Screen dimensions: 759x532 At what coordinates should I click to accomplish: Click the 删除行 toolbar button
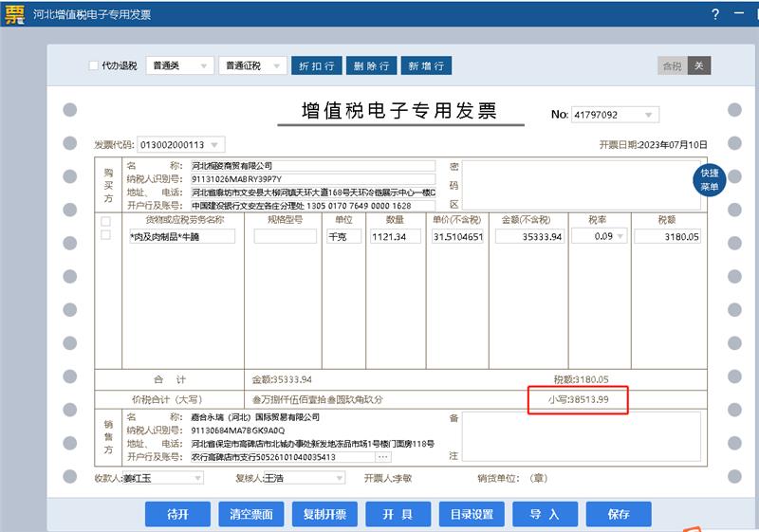[x=371, y=65]
